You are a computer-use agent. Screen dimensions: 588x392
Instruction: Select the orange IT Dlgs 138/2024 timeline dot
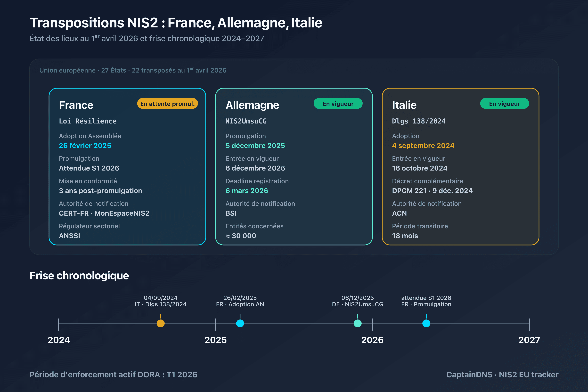(161, 323)
